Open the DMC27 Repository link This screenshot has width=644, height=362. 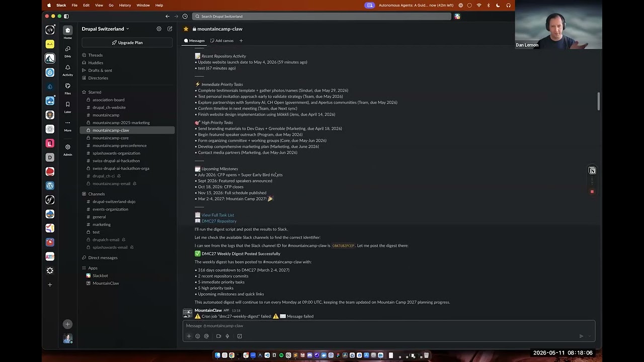click(x=219, y=221)
